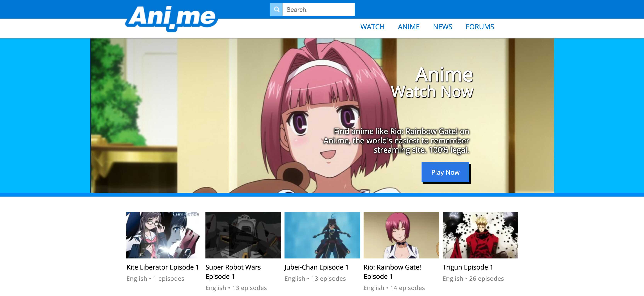Click the Ani.me logo
Screen dimensions: 644x296
click(x=171, y=18)
